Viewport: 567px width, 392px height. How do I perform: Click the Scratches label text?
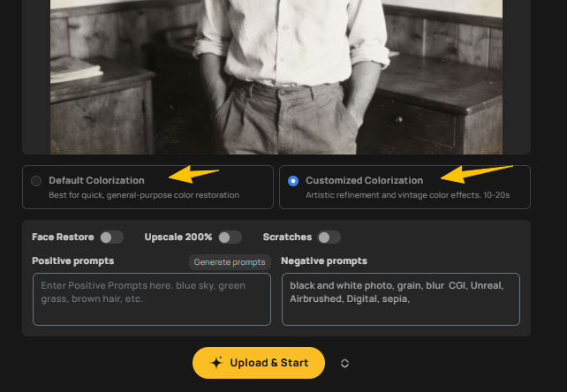click(286, 237)
